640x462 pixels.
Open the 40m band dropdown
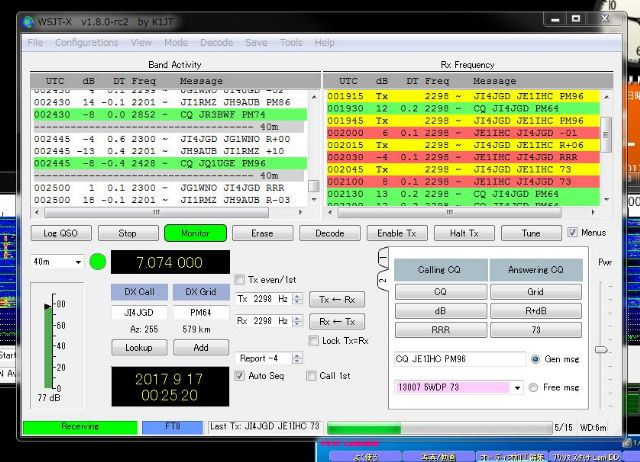57,262
